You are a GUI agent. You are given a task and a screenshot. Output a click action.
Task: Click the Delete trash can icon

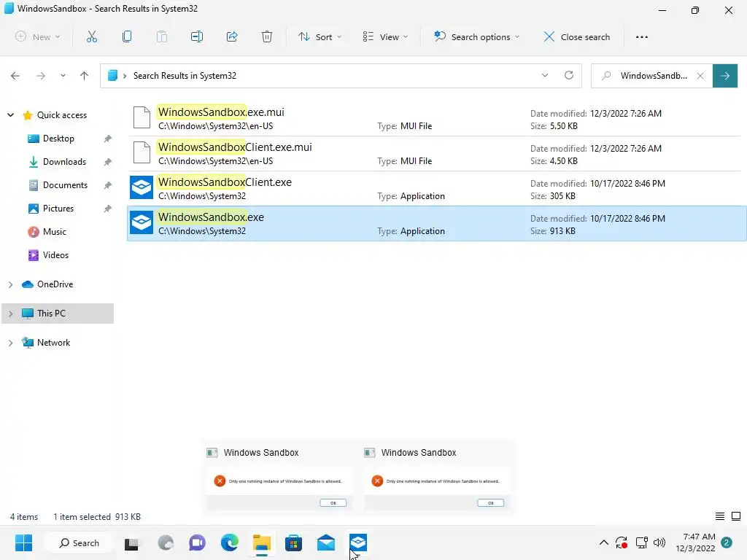(267, 36)
